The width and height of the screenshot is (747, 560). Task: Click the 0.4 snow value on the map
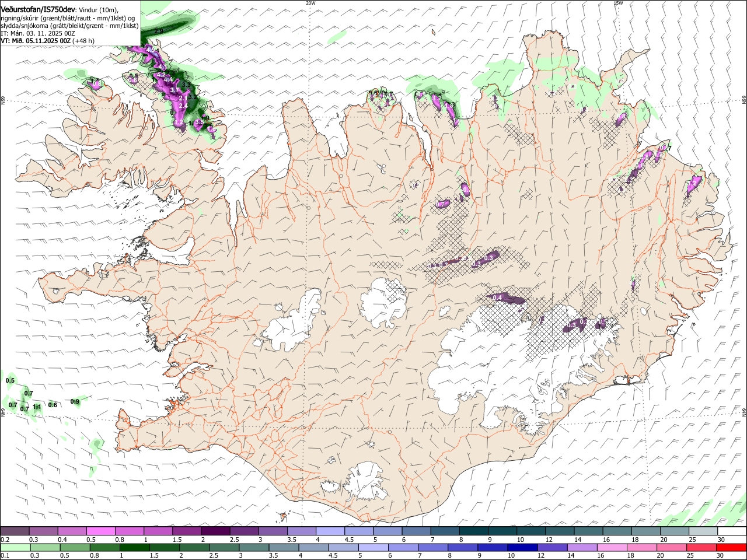tap(497, 298)
